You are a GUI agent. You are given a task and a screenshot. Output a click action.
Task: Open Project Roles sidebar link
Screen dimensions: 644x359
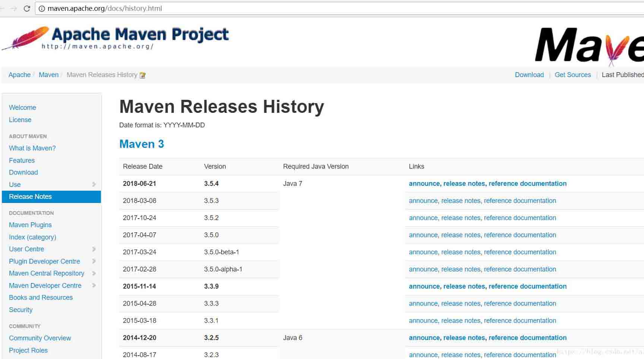[28, 350]
